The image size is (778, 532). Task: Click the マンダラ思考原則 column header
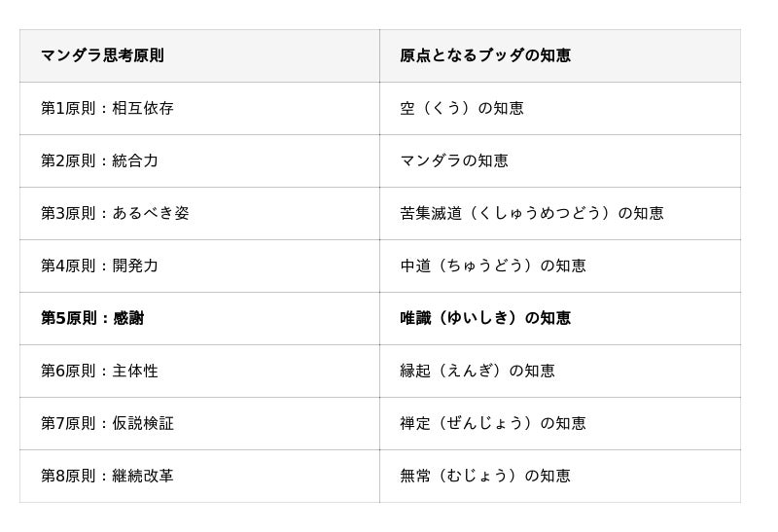click(x=102, y=55)
